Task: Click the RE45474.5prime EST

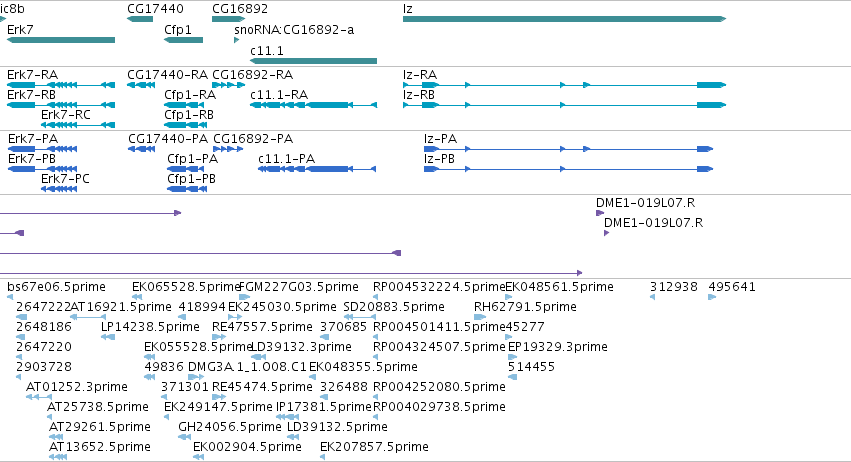Action: (x=219, y=398)
